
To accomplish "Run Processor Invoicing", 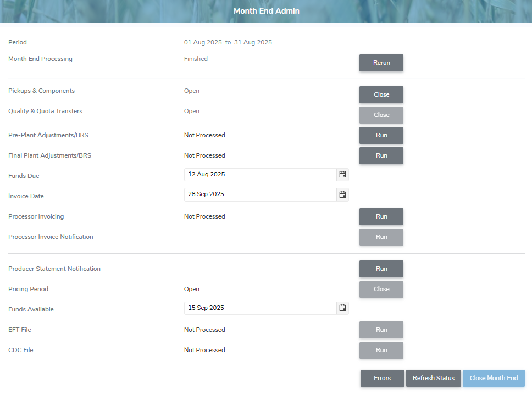I will click(381, 216).
